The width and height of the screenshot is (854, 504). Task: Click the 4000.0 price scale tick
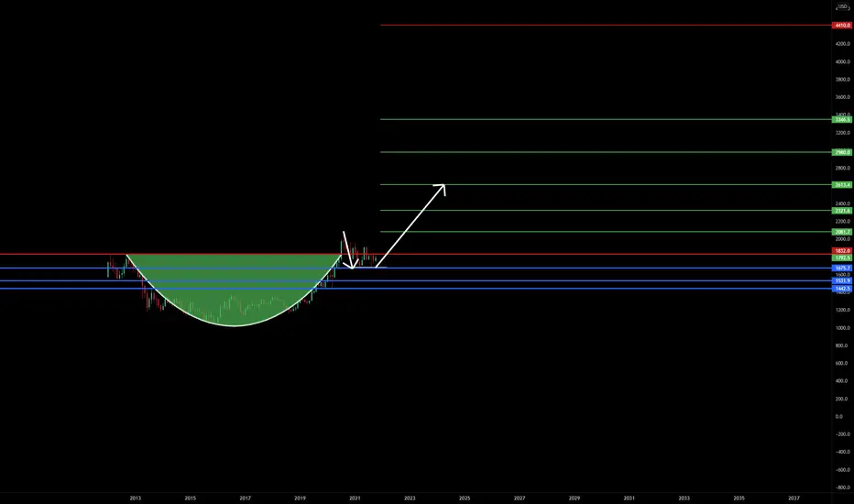843,61
